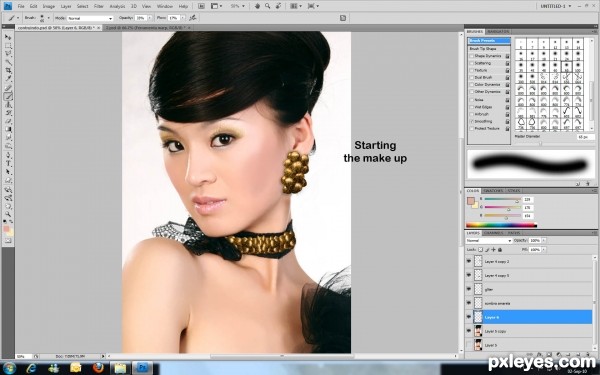Select the Brush tool in toolbox

click(8, 96)
